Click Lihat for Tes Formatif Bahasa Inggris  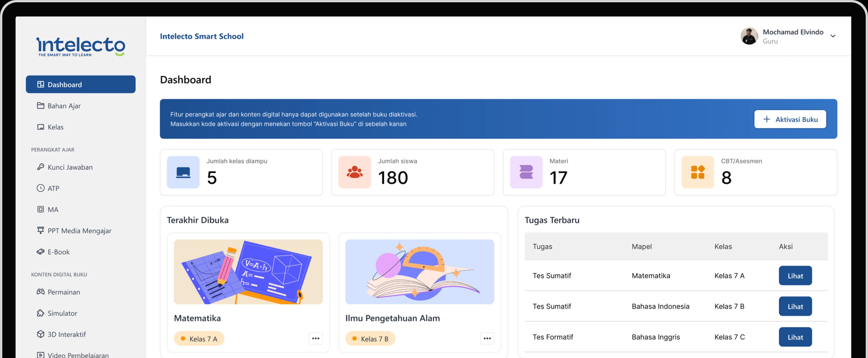[x=795, y=337]
